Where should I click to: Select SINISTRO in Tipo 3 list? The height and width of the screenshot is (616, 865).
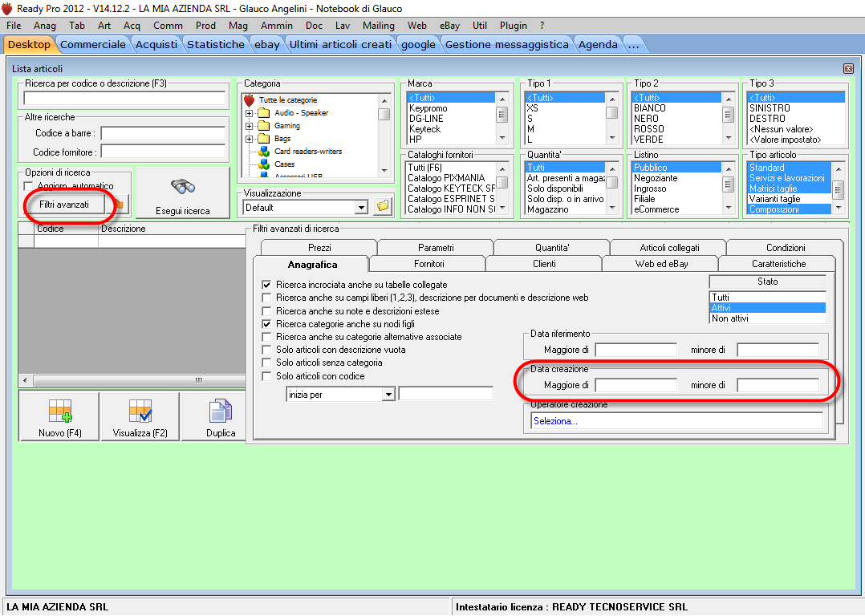tap(795, 108)
